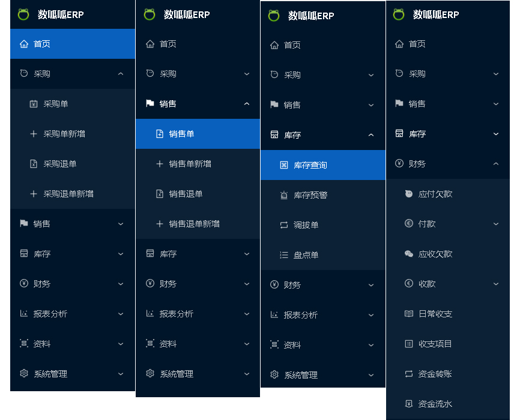Collapse expanded 库存 menu in third sidebar
517x420 pixels.
tap(371, 135)
